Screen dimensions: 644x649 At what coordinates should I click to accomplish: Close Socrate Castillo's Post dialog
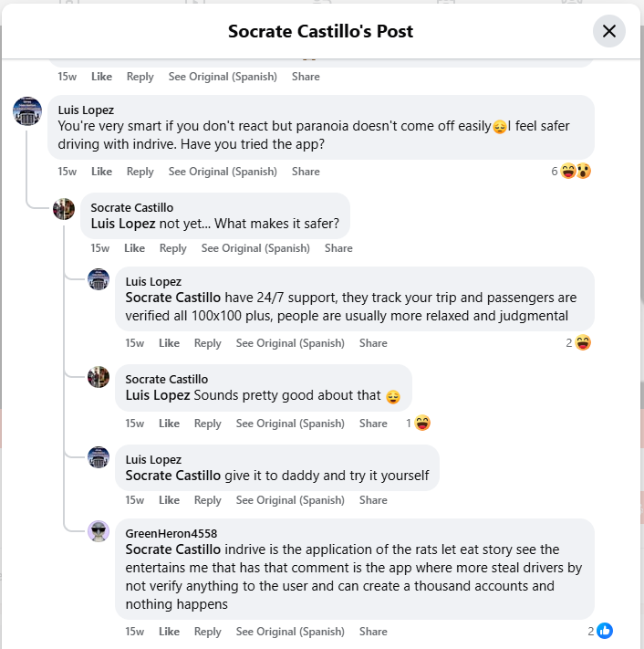[x=608, y=31]
